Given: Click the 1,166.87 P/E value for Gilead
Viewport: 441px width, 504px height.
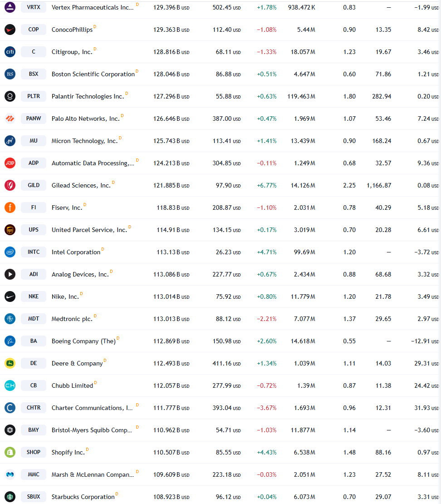Looking at the screenshot, I should click(x=379, y=185).
